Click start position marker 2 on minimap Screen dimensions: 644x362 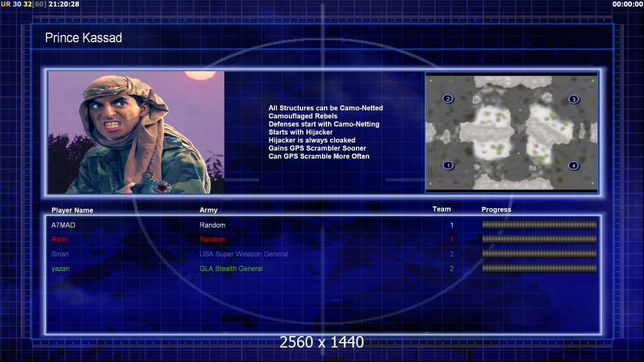click(x=448, y=99)
